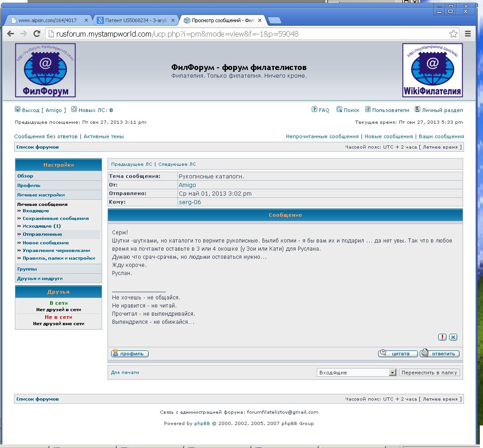Open Новые сообщения link
The image size is (483, 448).
coord(389,136)
